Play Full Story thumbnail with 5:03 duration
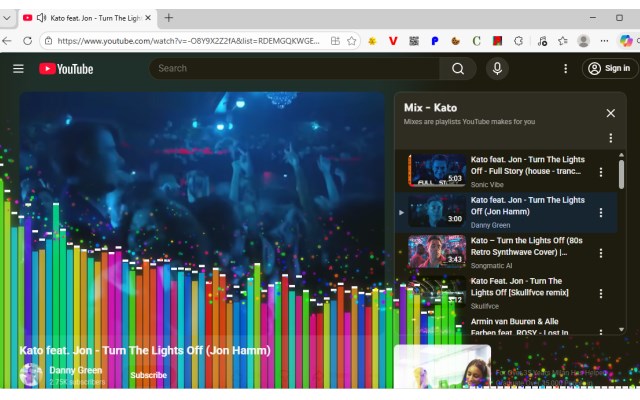Screen dimensions: 640x400 pos(437,170)
